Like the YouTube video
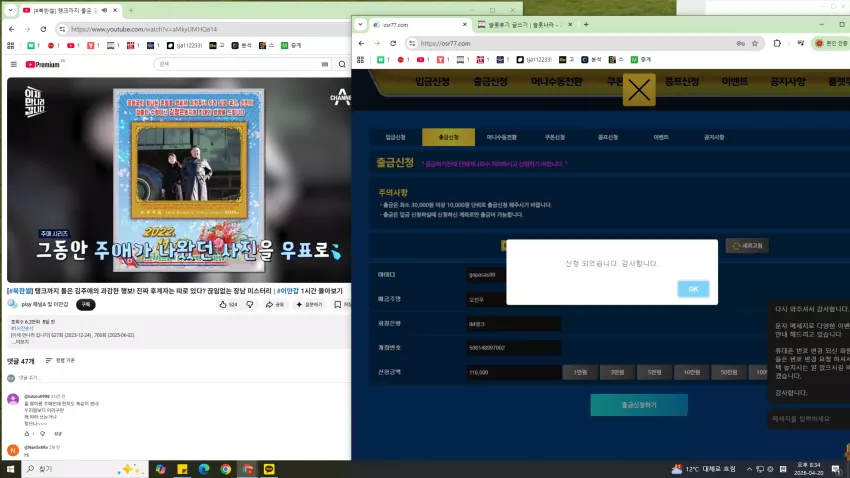The image size is (850, 478). click(228, 305)
